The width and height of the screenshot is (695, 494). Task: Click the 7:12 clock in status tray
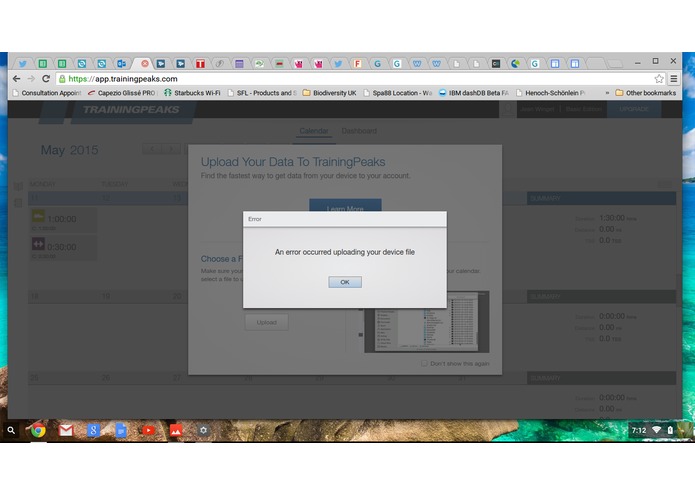[x=639, y=430]
